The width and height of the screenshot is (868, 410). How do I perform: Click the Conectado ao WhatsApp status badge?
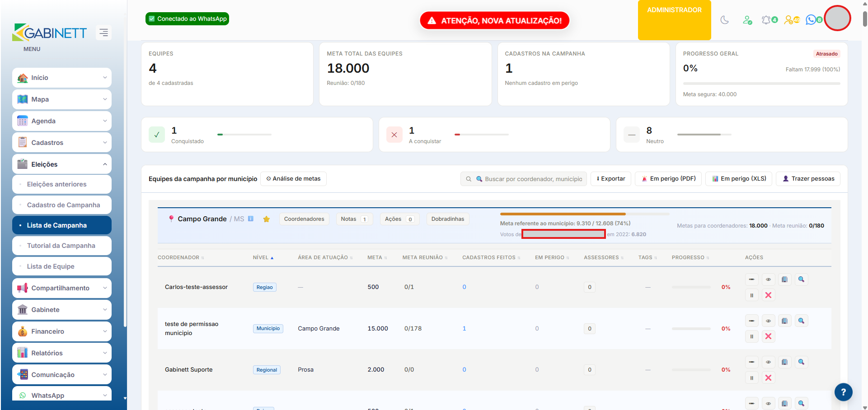(187, 19)
